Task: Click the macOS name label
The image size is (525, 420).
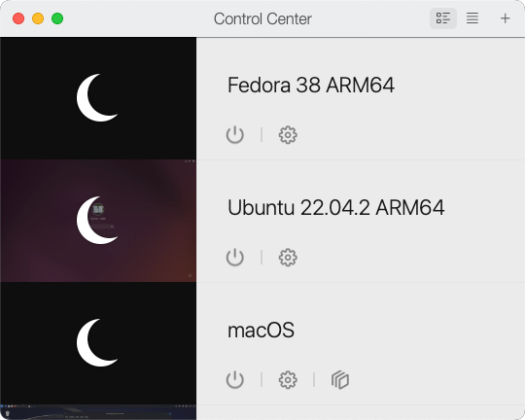Action: point(261,330)
